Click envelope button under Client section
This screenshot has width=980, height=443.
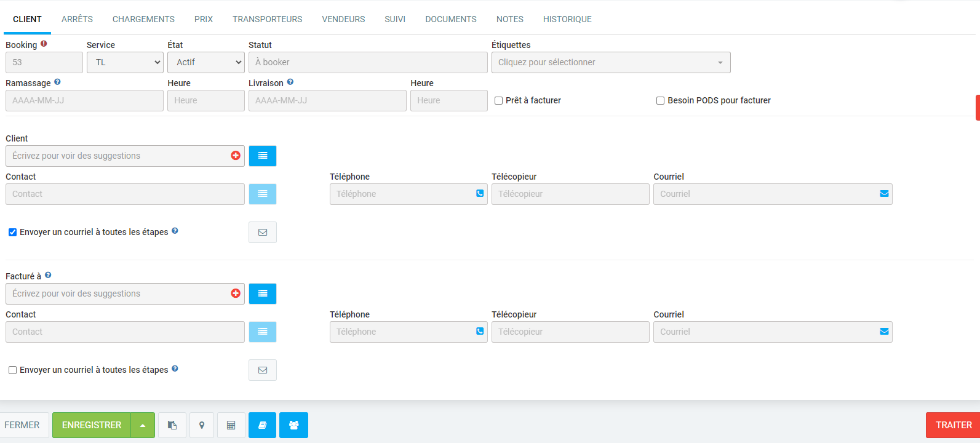coord(263,232)
